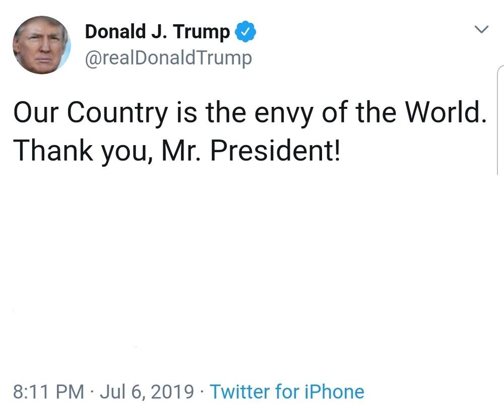Open the round profile picture avatar
Image resolution: width=504 pixels, height=420 pixels.
(x=42, y=45)
